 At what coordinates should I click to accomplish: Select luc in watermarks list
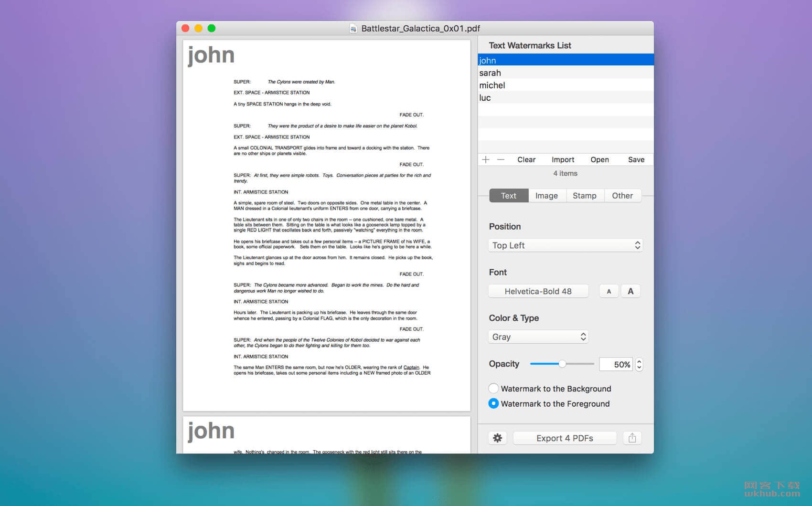(566, 97)
